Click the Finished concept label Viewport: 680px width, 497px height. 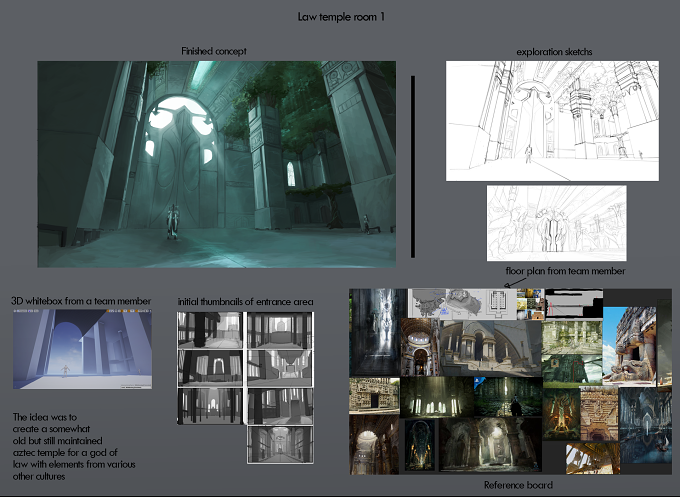point(214,51)
